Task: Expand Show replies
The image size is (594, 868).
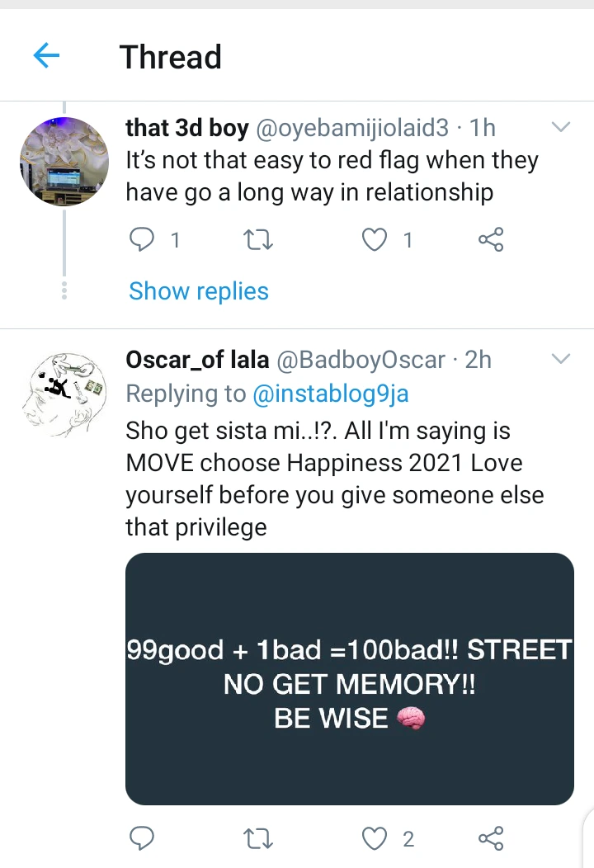Action: pos(199,291)
